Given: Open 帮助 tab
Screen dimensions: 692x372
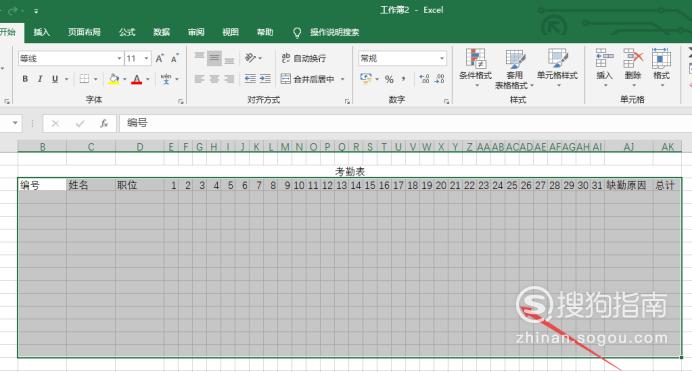Looking at the screenshot, I should pyautogui.click(x=265, y=32).
